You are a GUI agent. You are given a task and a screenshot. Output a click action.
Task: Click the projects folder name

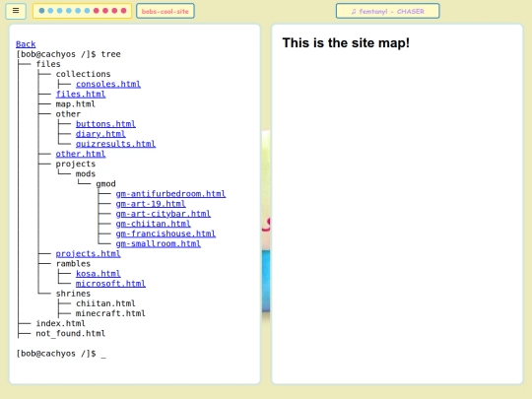tap(76, 164)
